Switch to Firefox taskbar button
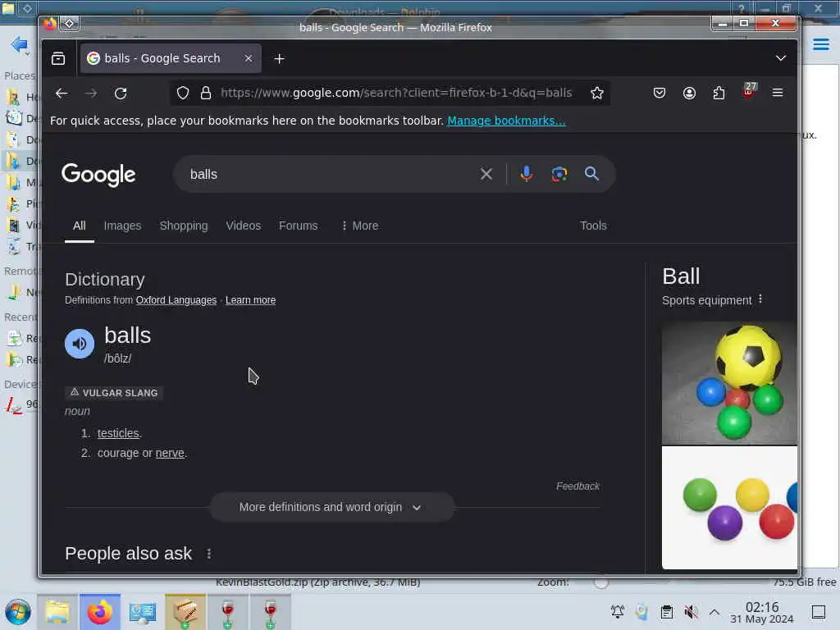This screenshot has height=630, width=840. coord(100,612)
